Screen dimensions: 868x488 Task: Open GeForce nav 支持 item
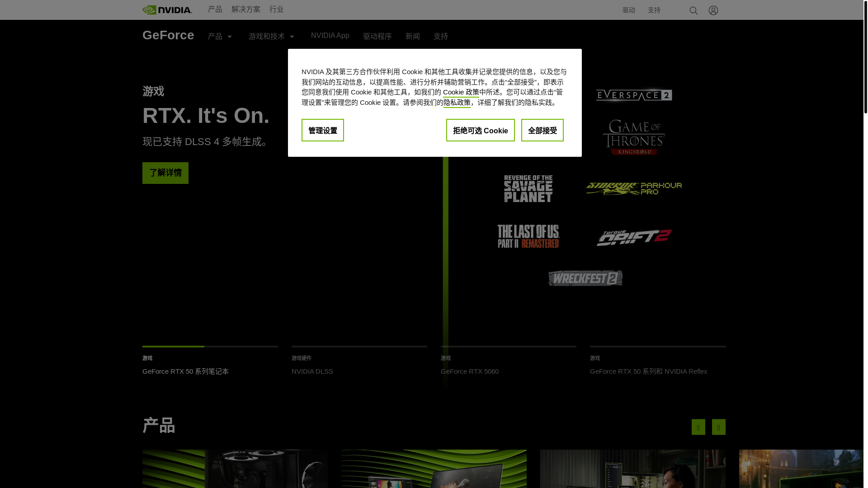441,36
